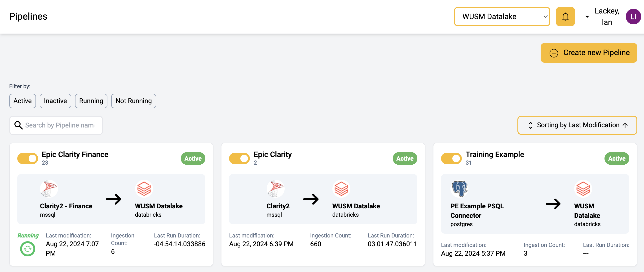Click the Pipelines page heading

coord(28,17)
